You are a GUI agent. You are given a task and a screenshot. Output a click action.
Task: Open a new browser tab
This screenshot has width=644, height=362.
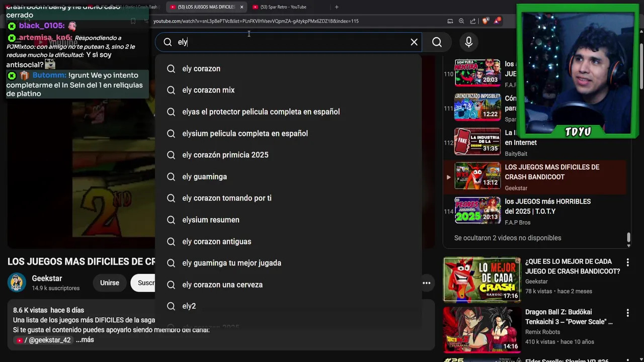point(337,7)
